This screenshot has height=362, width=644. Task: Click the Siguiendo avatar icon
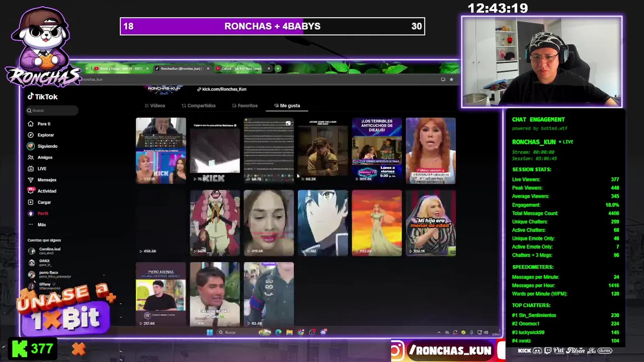click(31, 146)
